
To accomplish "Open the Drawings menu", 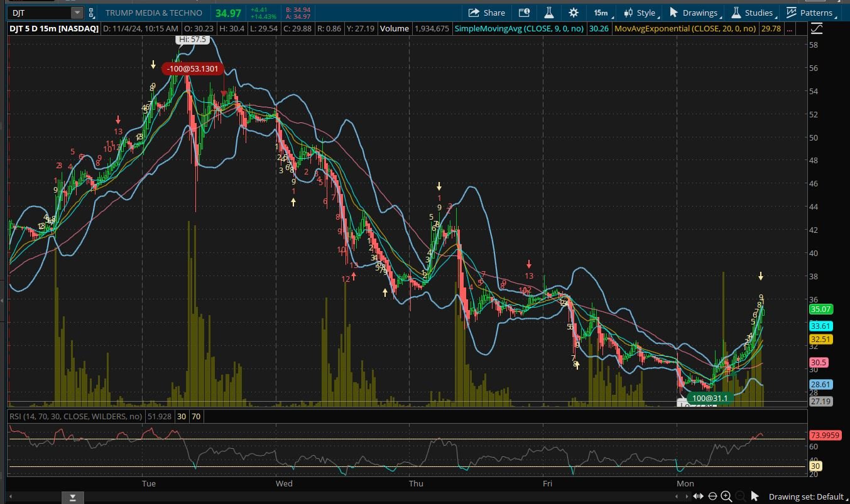I will [x=694, y=12].
